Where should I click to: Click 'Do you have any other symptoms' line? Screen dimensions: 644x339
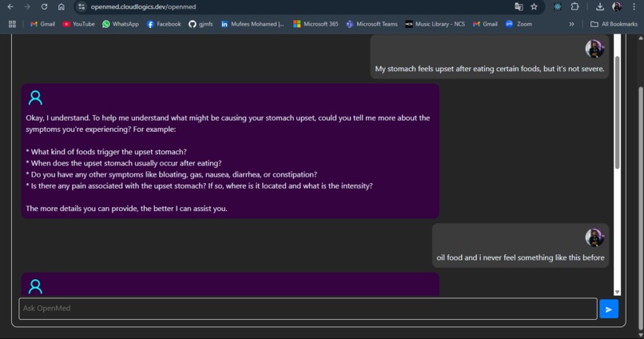[171, 174]
